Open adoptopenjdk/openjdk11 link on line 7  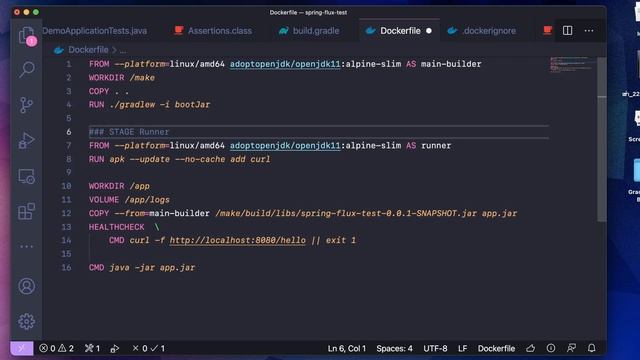coord(285,146)
